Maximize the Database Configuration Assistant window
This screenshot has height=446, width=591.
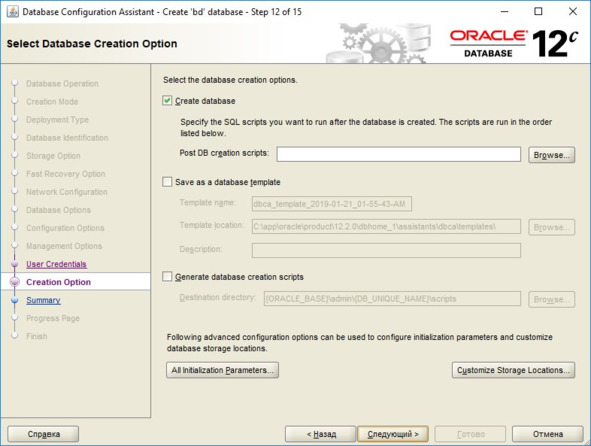[x=538, y=12]
